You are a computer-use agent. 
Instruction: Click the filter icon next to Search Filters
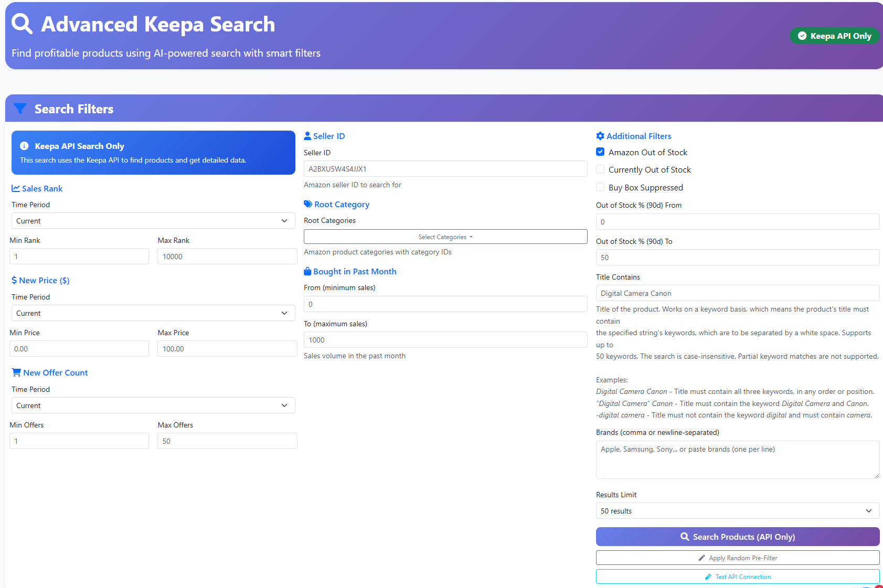pyautogui.click(x=20, y=109)
